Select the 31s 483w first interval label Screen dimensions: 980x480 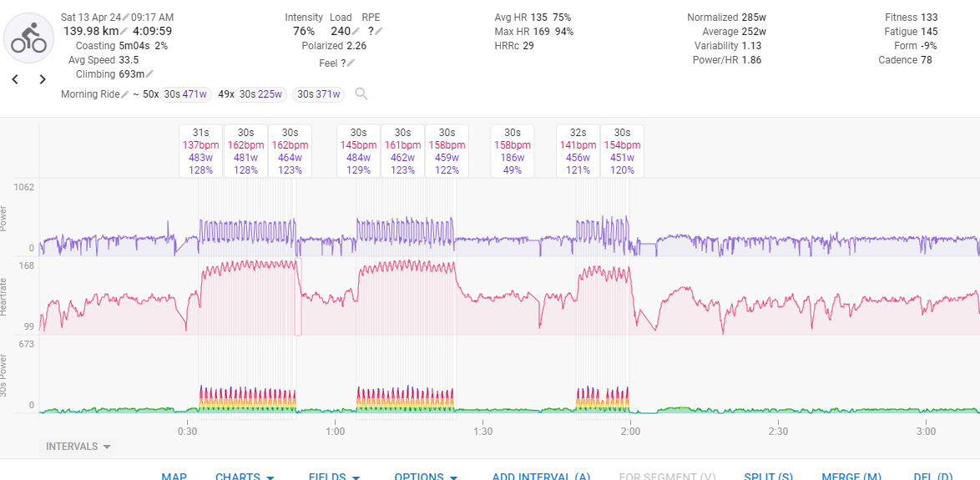coord(201,151)
